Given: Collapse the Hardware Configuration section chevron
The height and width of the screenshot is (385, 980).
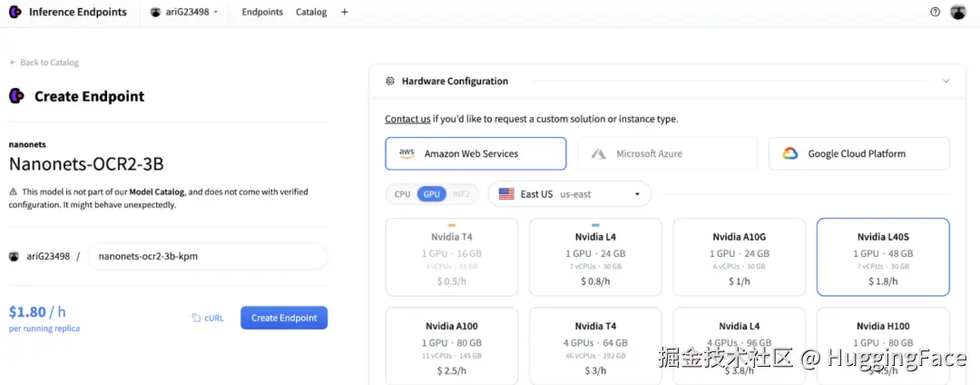Looking at the screenshot, I should (946, 81).
